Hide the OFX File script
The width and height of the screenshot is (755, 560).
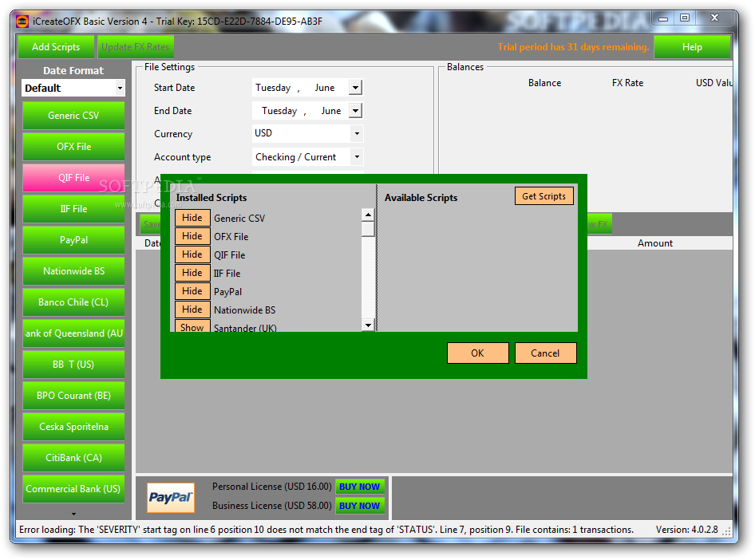click(192, 236)
